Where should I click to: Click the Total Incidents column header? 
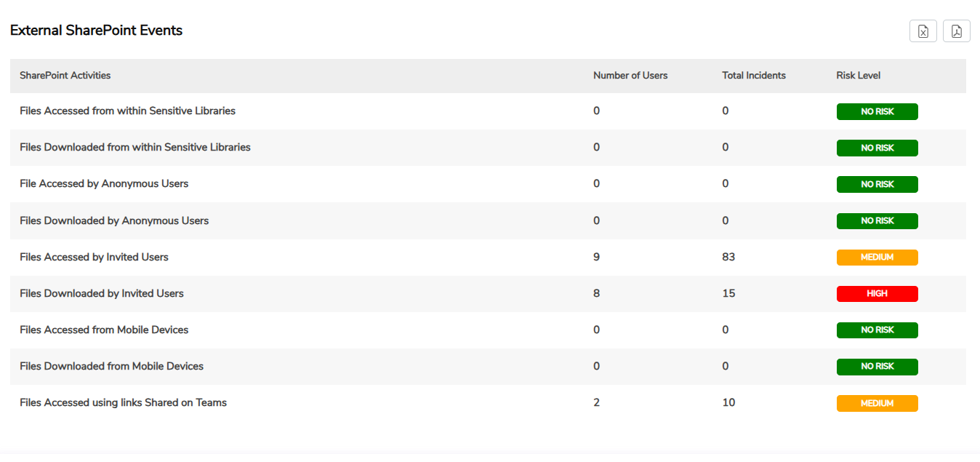click(753, 76)
